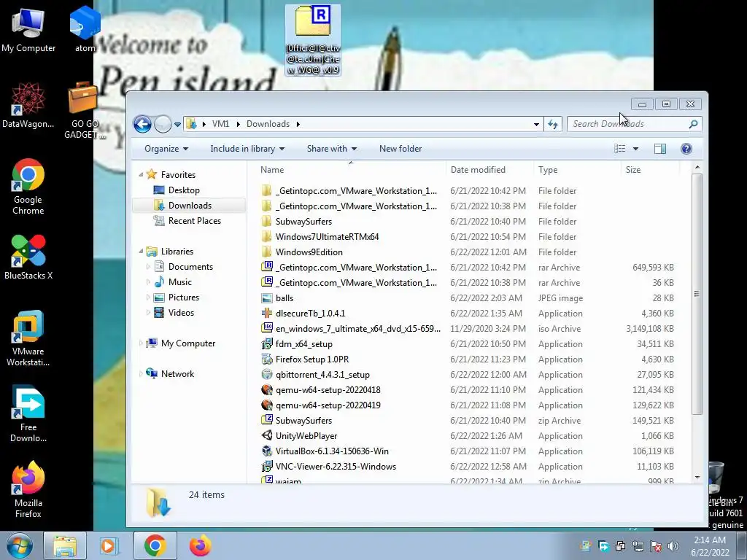Viewport: 747px width, 560px height.
Task: Launch BlueStacks X desktop shortcut
Action: pos(28,257)
